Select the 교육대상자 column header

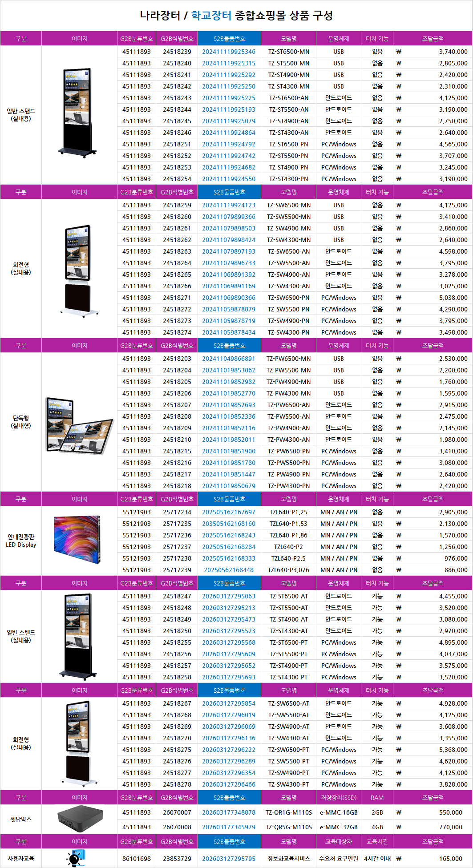(x=339, y=842)
